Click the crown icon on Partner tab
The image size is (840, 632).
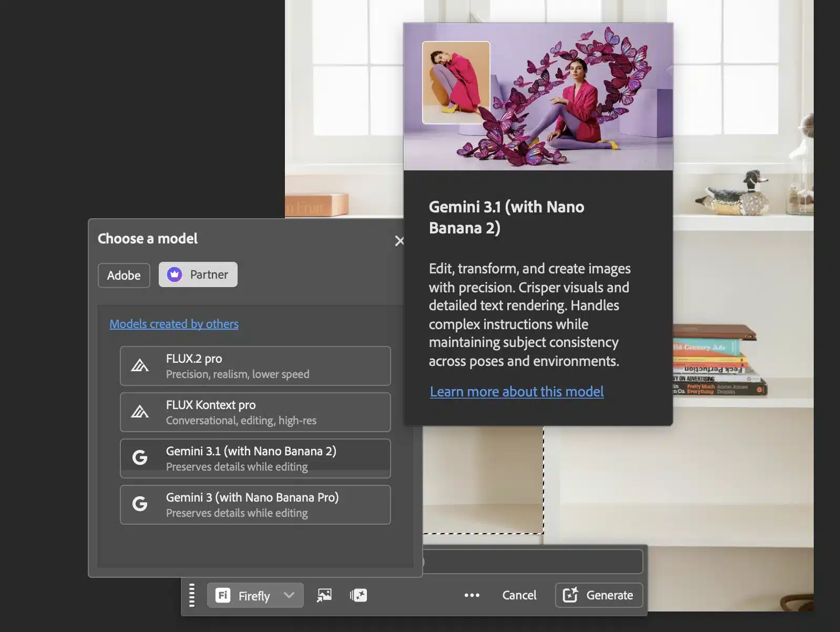[x=175, y=274]
